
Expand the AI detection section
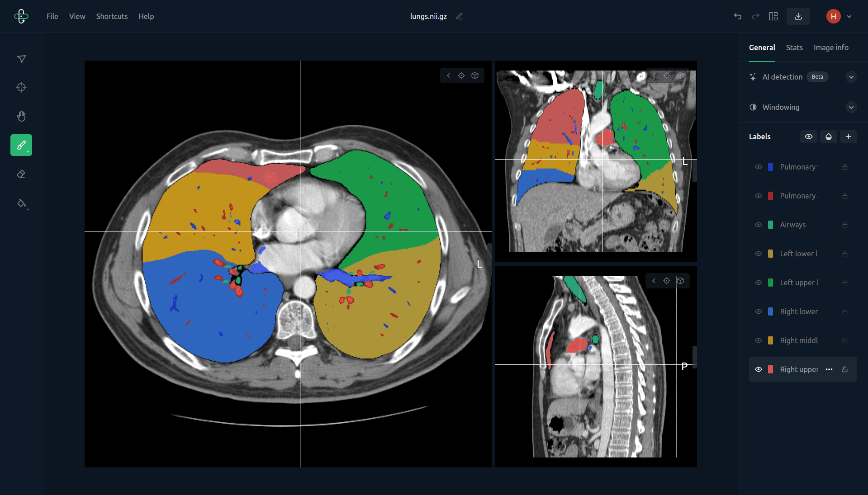click(851, 77)
